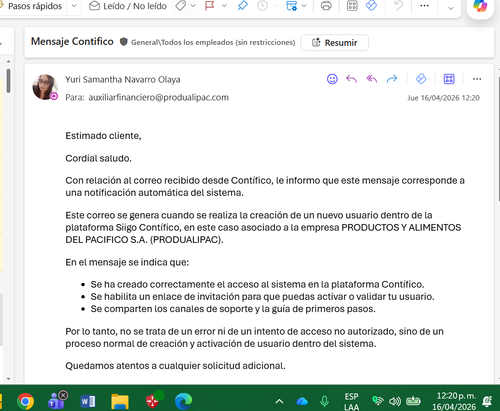Open the Pasos rápidos dropdown arrow
Viewport: 500px width, 411px height.
tap(74, 6)
